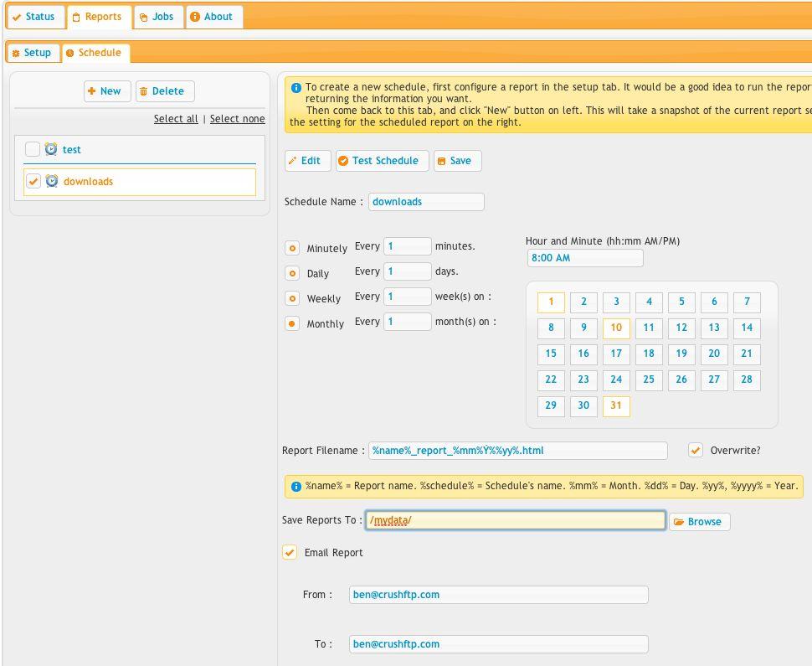Viewport: 812px width, 666px height.
Task: Toggle day 5 in the month grid
Action: pos(681,302)
